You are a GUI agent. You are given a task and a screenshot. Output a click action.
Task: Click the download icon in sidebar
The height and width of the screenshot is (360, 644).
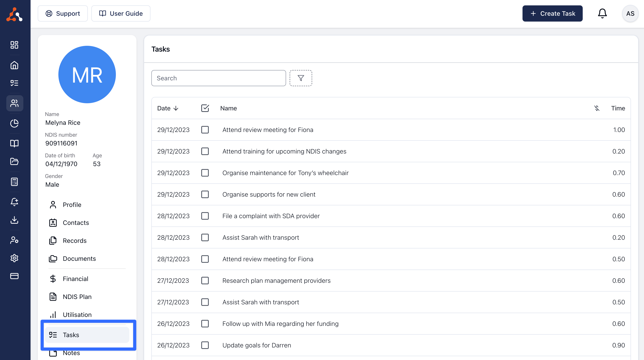[x=14, y=220]
